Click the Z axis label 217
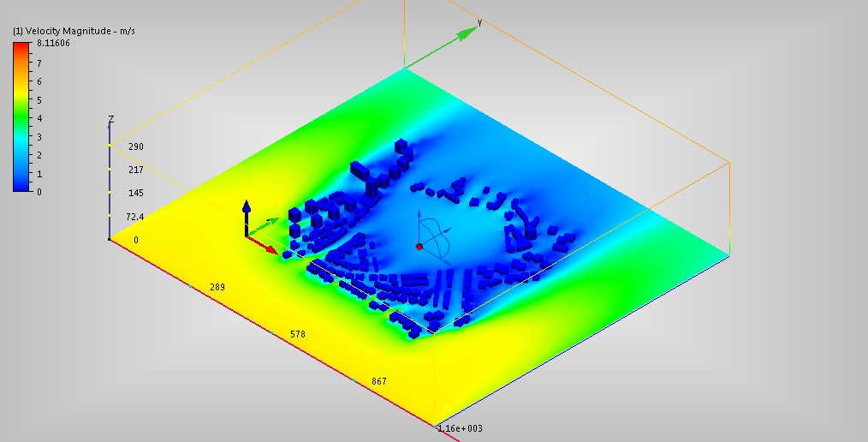This screenshot has height=442, width=868. click(135, 170)
